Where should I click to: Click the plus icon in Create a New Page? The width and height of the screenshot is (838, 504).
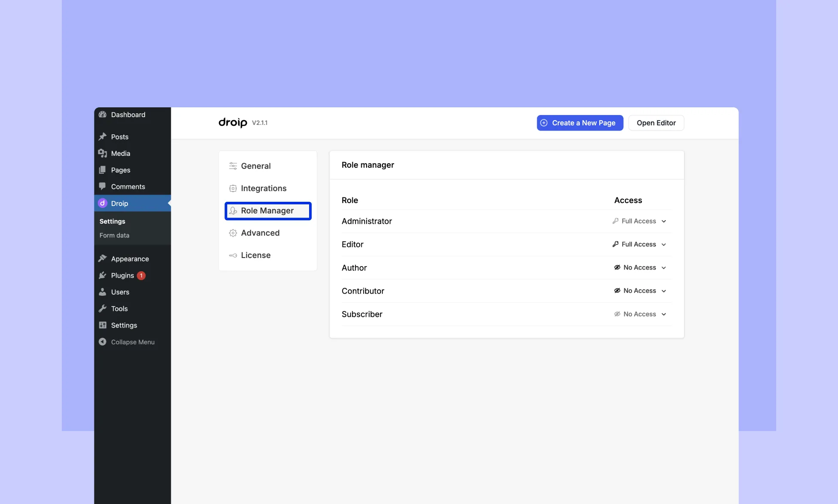(x=543, y=123)
